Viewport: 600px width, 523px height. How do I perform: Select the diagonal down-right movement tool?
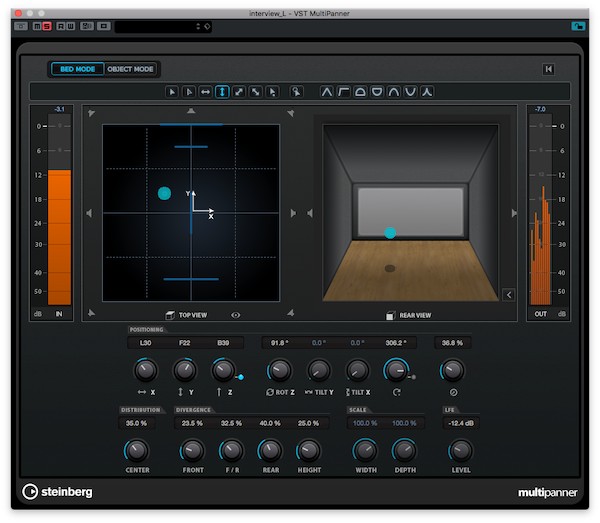tap(256, 92)
